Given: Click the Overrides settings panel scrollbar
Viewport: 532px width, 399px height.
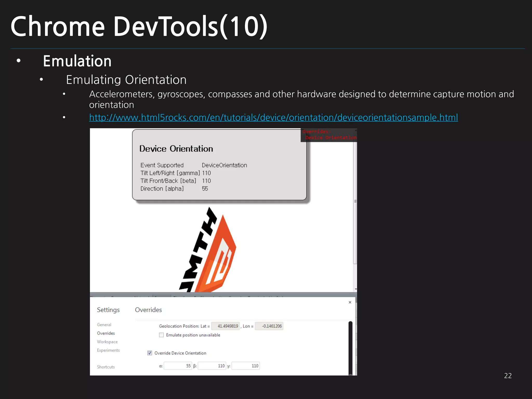Looking at the screenshot, I should pos(350,348).
